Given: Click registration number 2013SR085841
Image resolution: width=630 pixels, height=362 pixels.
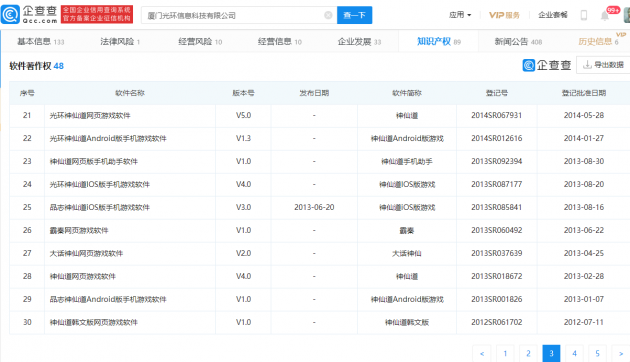Looking at the screenshot, I should [497, 207].
